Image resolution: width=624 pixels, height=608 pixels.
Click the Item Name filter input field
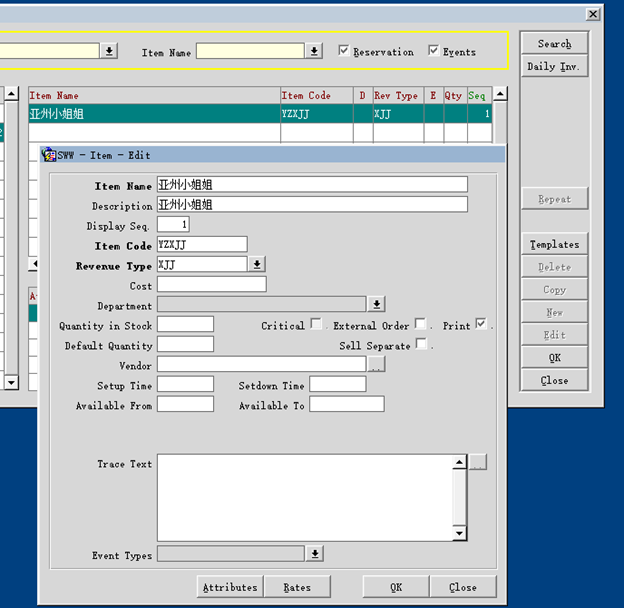coord(250,51)
